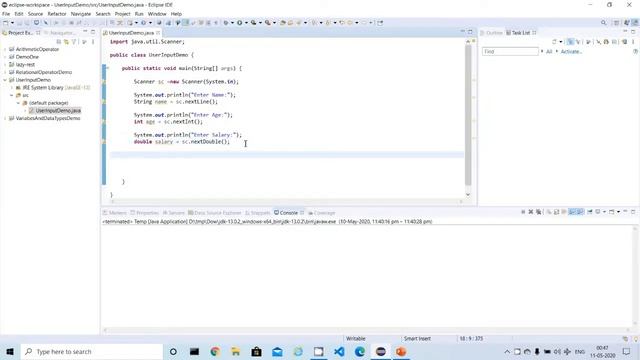The height and width of the screenshot is (360, 640).
Task: Open the Debug dropdown arrow
Action: (x=232, y=23)
